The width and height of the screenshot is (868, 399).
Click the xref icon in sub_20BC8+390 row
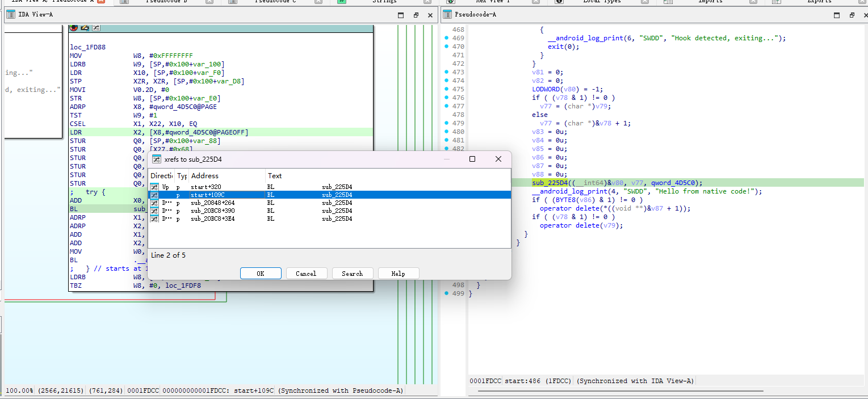pos(154,211)
